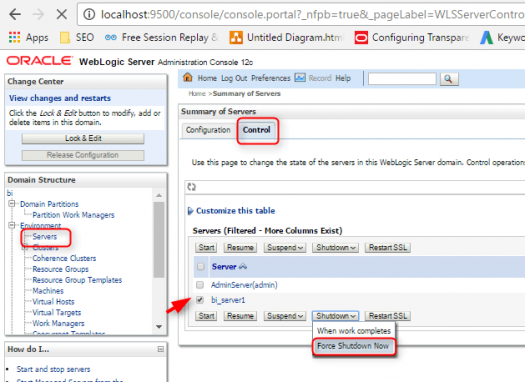Open the bi domain root node
525x382 pixels.
tap(10, 193)
